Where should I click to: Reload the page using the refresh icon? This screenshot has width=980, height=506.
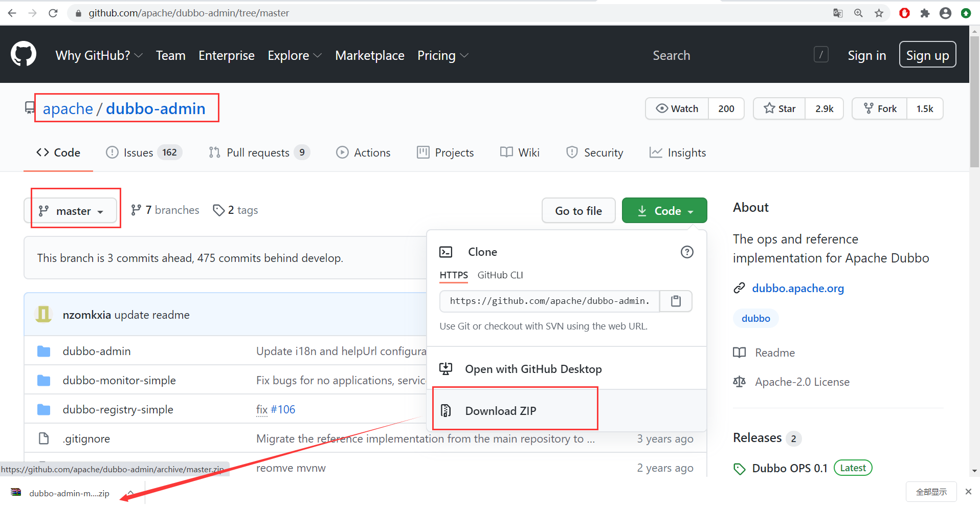(53, 13)
